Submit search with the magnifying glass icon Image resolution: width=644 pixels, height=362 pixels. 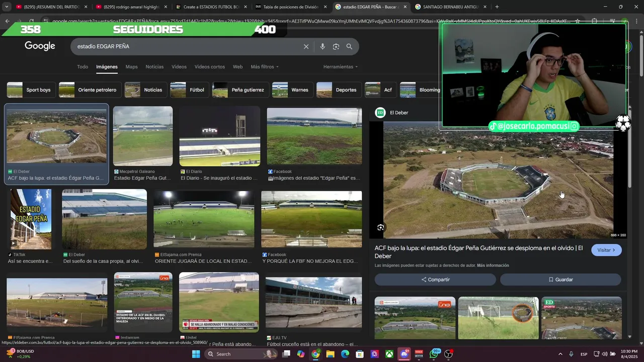(349, 46)
